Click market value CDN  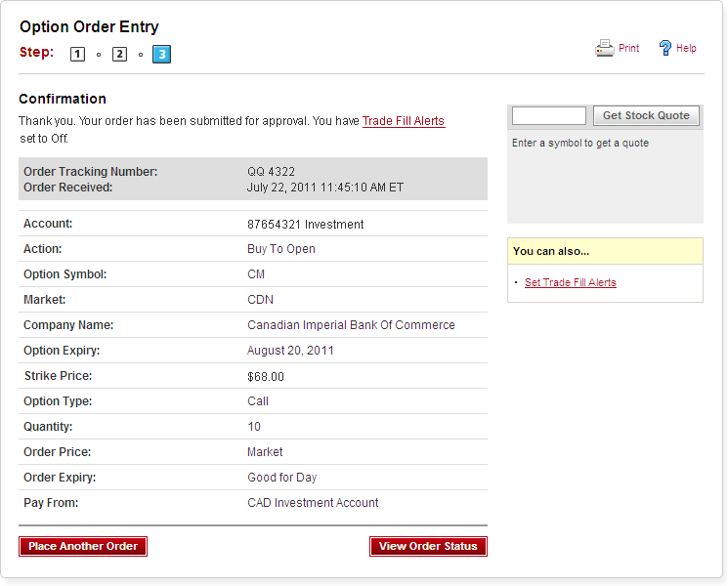click(260, 300)
